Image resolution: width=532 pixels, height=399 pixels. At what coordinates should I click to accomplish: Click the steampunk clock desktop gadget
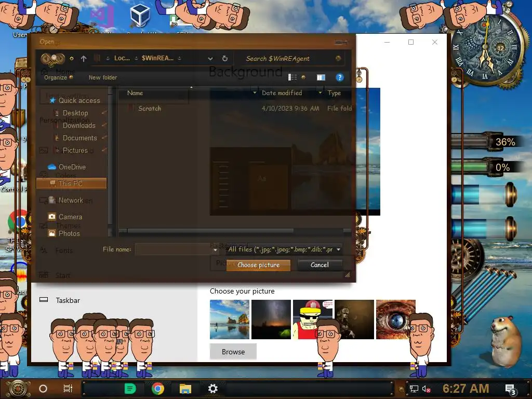tap(486, 47)
